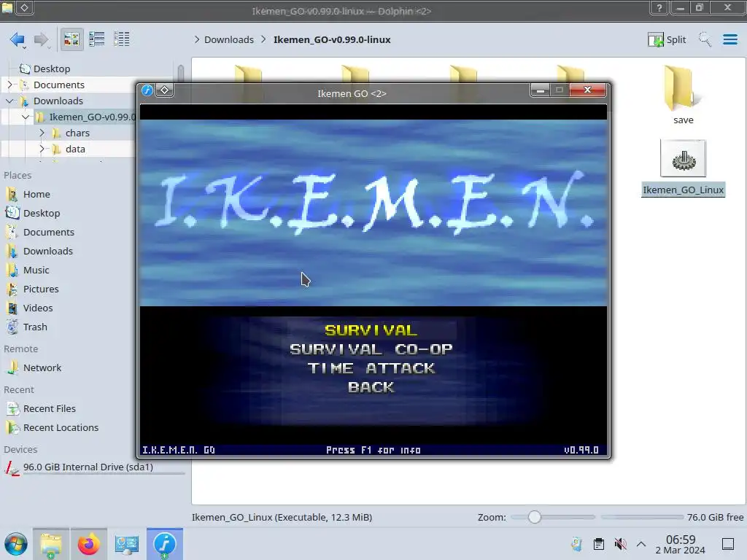The height and width of the screenshot is (560, 747).
Task: Open Documents in Places panel
Action: (49, 233)
